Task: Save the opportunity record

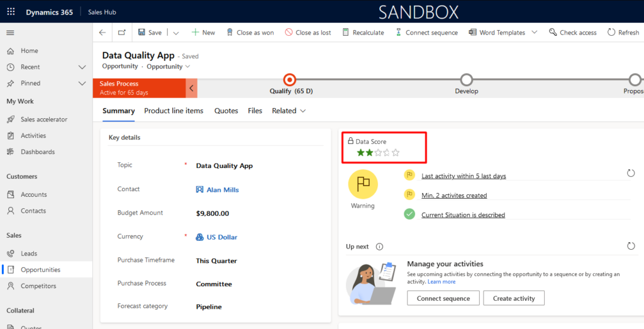Action: pyautogui.click(x=150, y=33)
